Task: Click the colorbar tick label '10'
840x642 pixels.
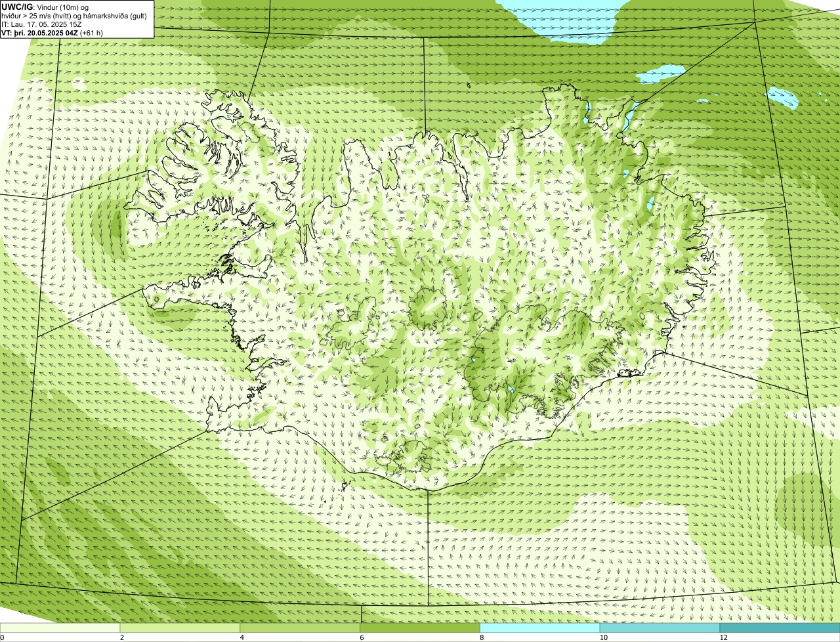Action: (602, 637)
